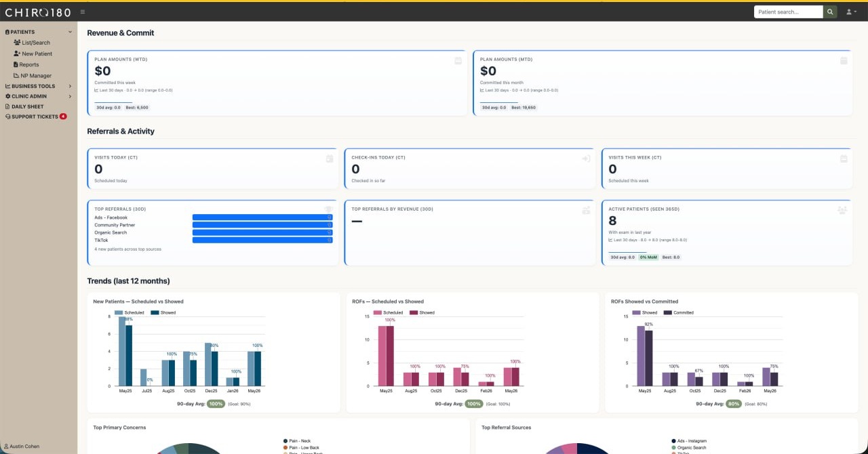
Task: Click the 100% 90-day Avg badge under New Patients chart
Action: click(216, 403)
